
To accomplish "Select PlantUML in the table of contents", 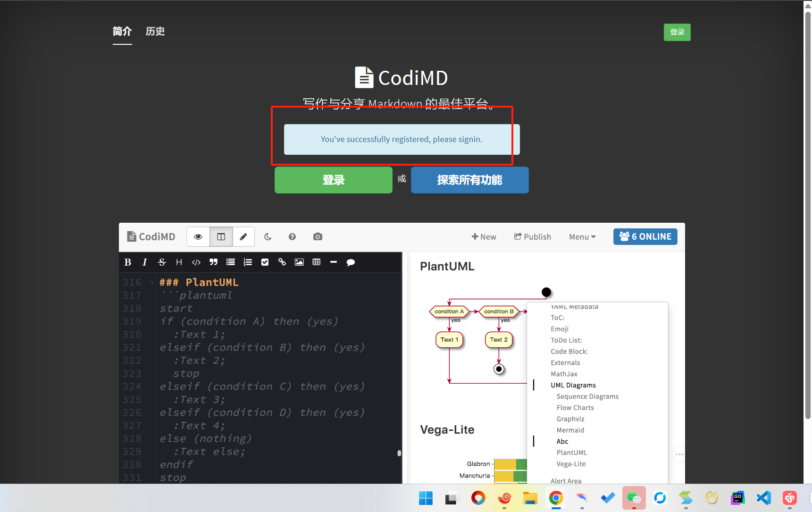I will tap(571, 453).
